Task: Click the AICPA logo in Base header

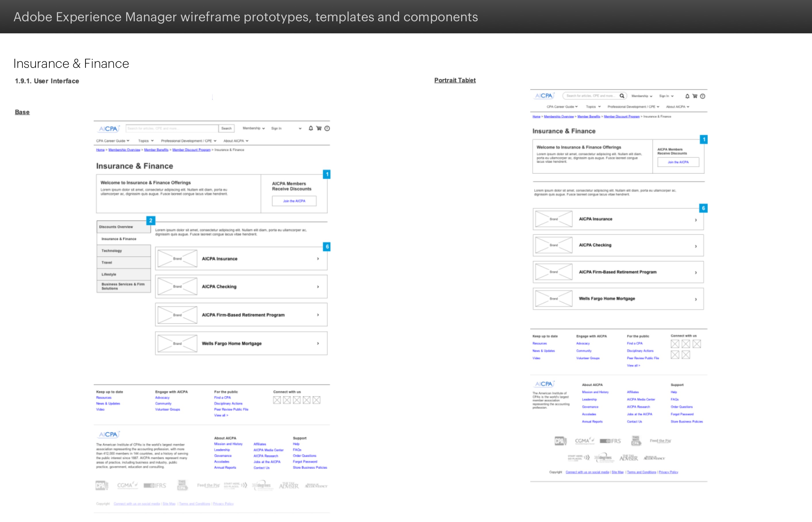Action: click(x=108, y=128)
